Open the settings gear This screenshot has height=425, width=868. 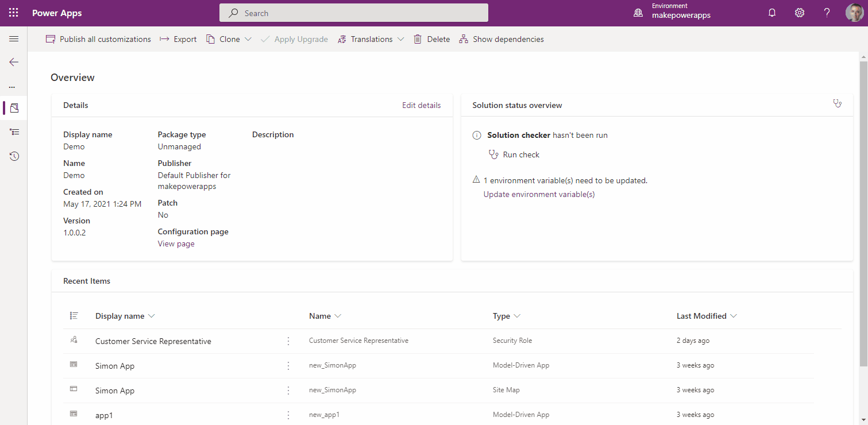coord(799,13)
